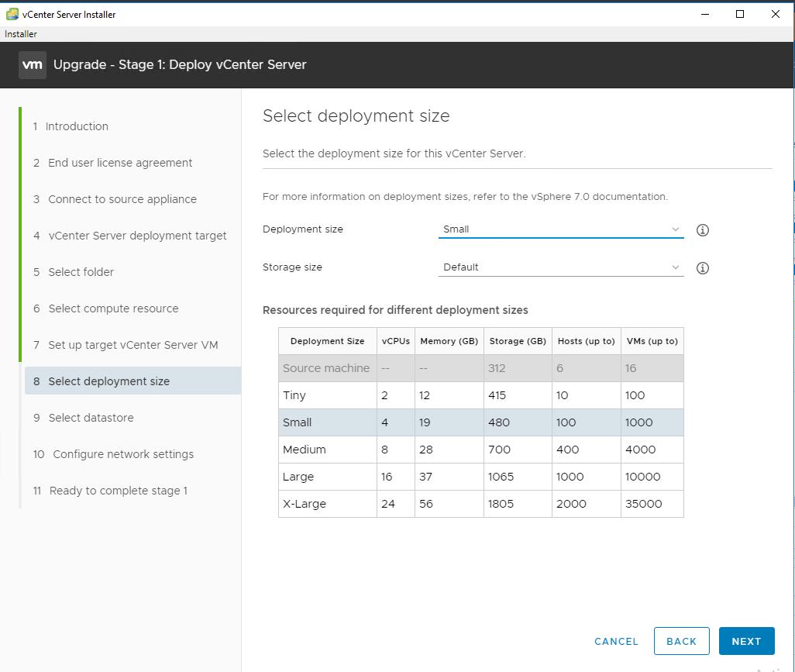Open the Storage size dropdown

click(561, 267)
